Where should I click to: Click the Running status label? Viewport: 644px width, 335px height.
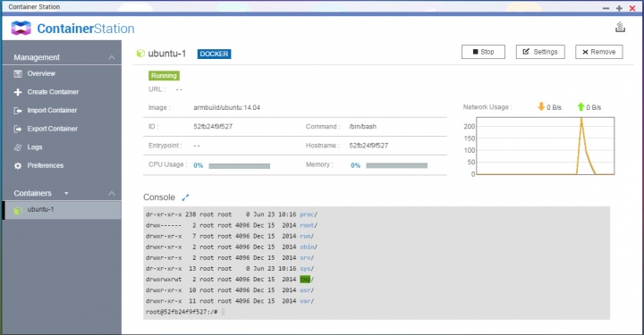(164, 75)
